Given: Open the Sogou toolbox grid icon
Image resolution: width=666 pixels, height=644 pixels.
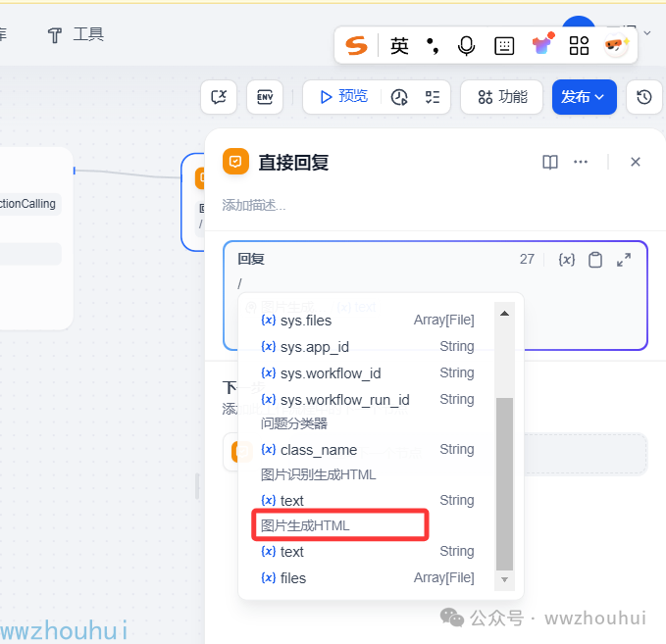Looking at the screenshot, I should (x=579, y=46).
